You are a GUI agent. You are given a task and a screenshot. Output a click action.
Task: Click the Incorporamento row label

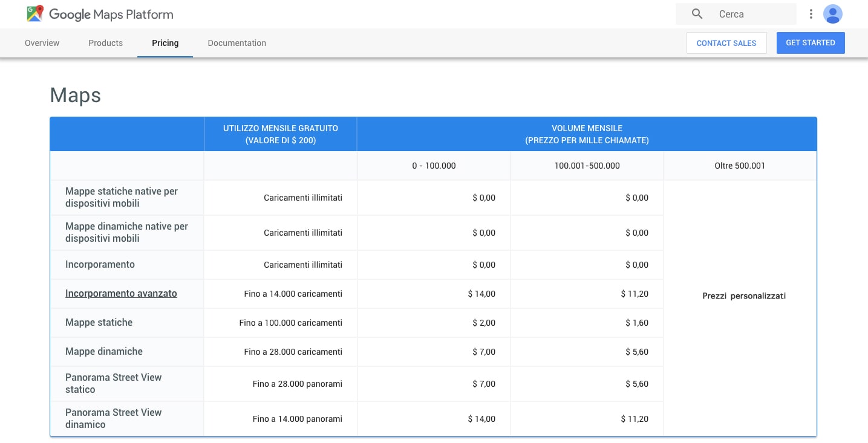[x=100, y=265]
